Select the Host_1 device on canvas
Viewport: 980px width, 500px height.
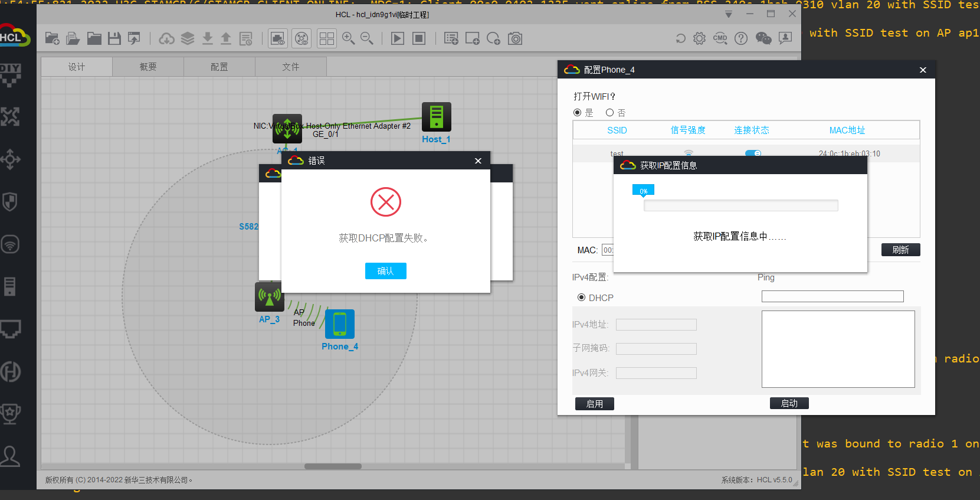click(x=437, y=117)
